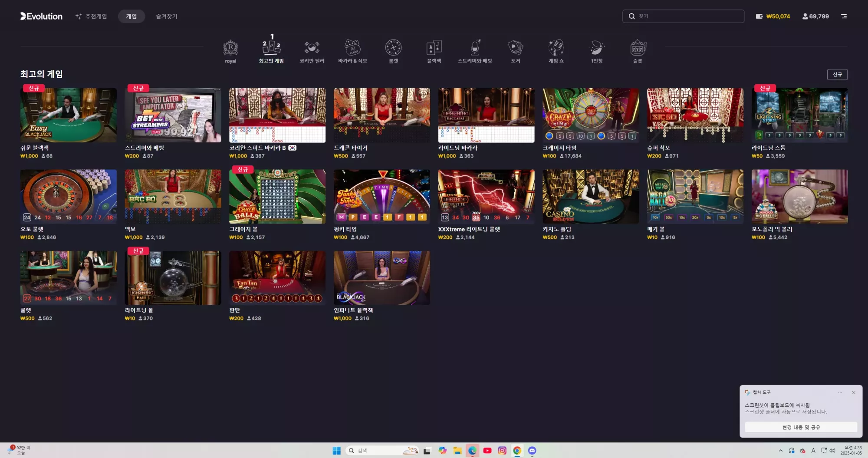Open Microsoft Edge from the taskbar

click(x=472, y=451)
